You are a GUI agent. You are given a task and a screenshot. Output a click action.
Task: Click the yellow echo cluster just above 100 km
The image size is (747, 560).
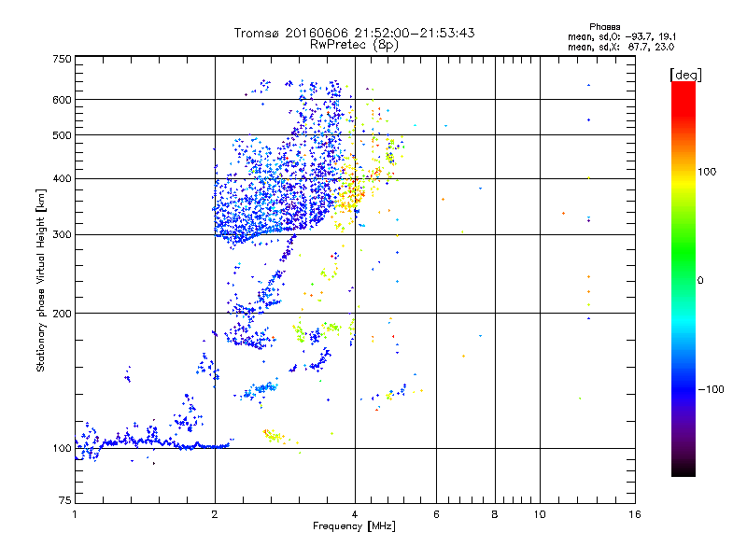tap(275, 436)
